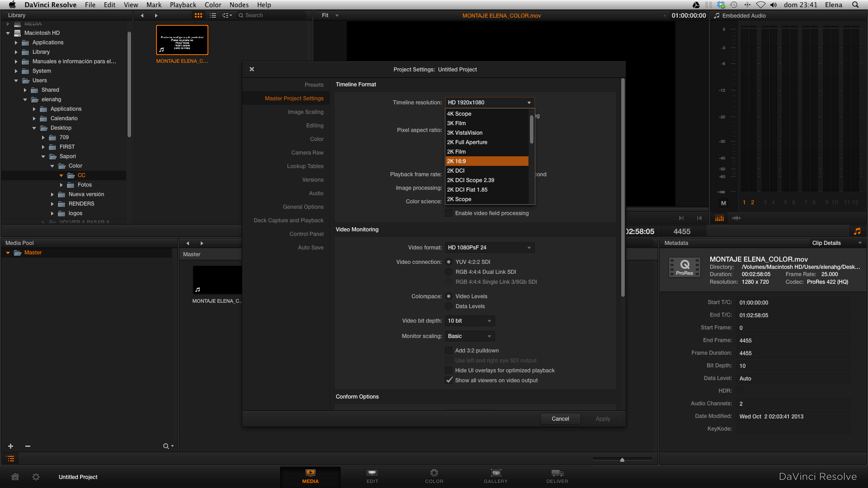Open Camera Raw settings tab
This screenshot has height=488, width=868.
307,153
